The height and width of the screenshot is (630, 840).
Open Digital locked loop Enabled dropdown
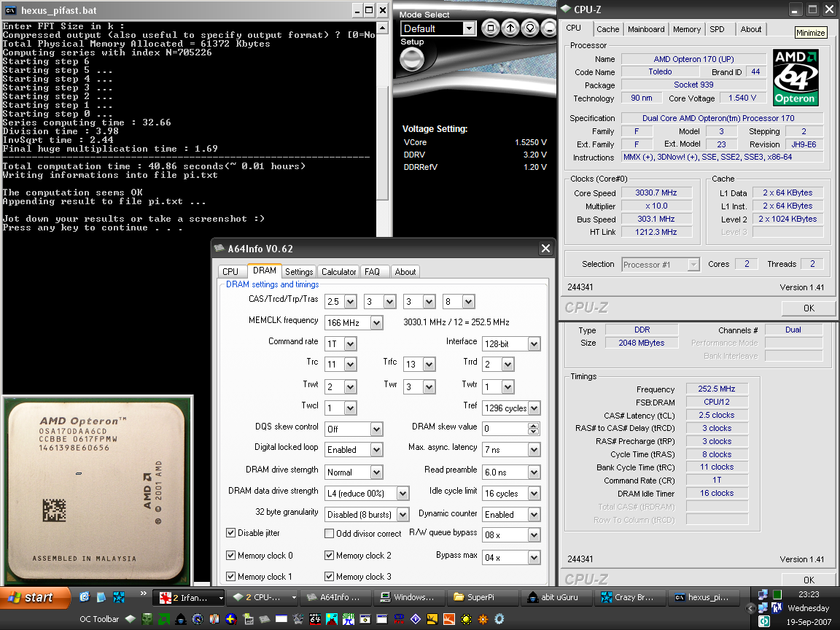354,450
